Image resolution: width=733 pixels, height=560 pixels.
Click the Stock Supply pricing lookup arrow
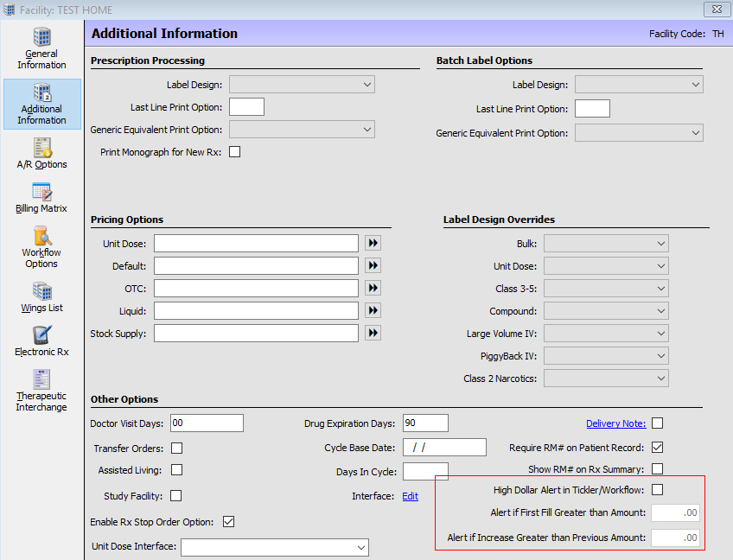point(373,333)
